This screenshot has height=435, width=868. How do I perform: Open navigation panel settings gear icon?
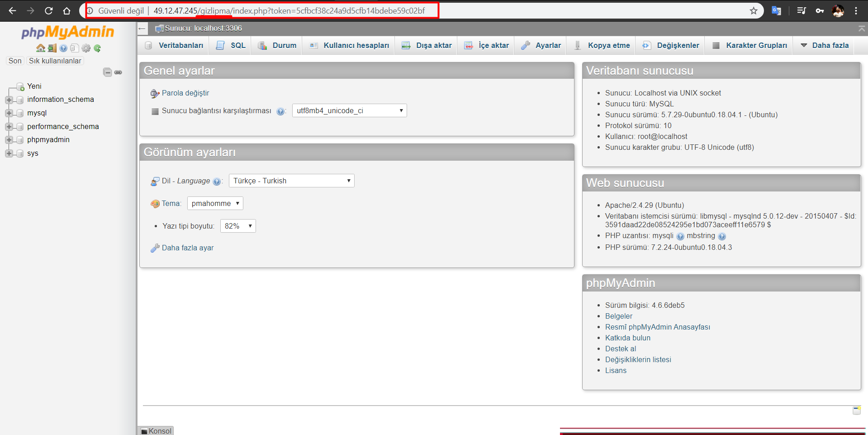(x=86, y=48)
